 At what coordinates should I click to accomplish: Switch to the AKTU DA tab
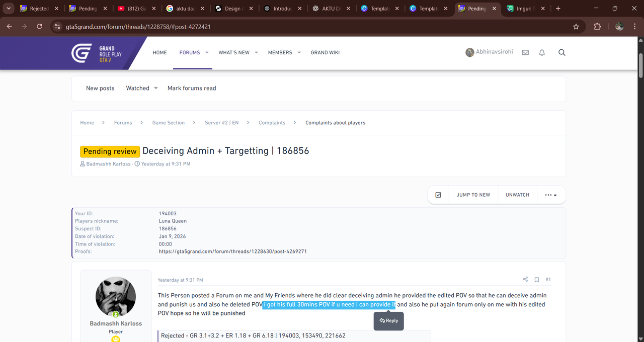[x=332, y=9]
